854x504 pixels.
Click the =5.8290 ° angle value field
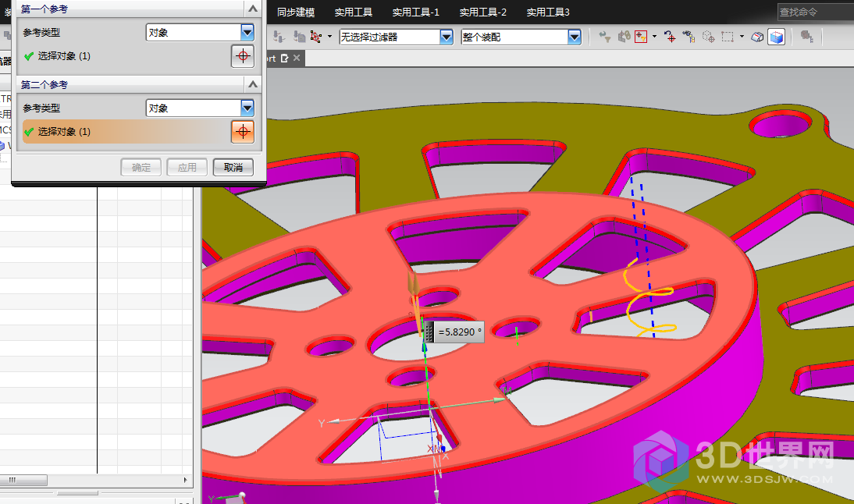pyautogui.click(x=460, y=332)
